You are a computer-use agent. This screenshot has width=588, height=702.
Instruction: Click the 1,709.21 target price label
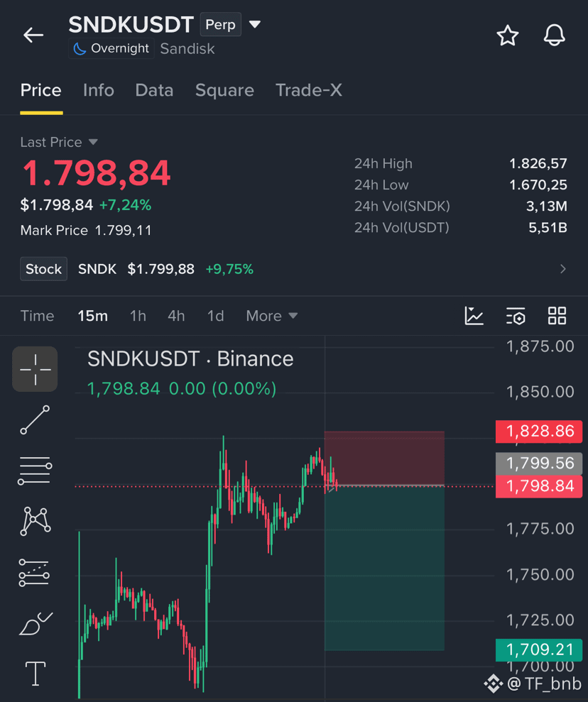click(x=539, y=649)
